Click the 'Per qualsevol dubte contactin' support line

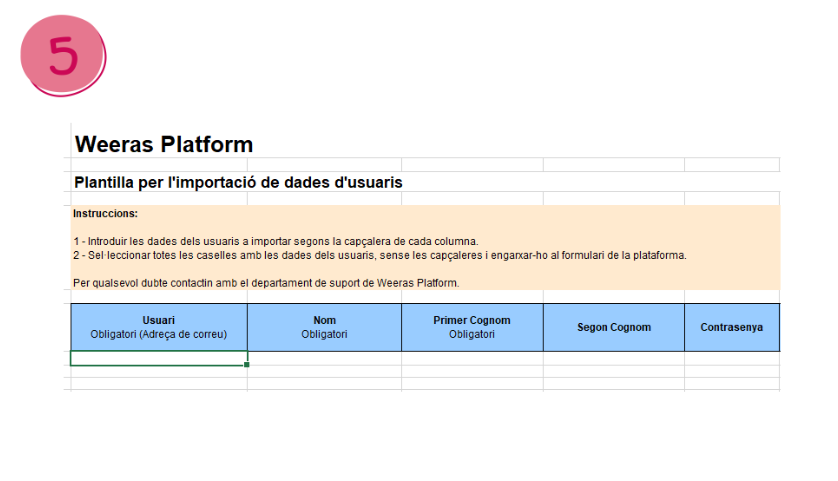[266, 283]
